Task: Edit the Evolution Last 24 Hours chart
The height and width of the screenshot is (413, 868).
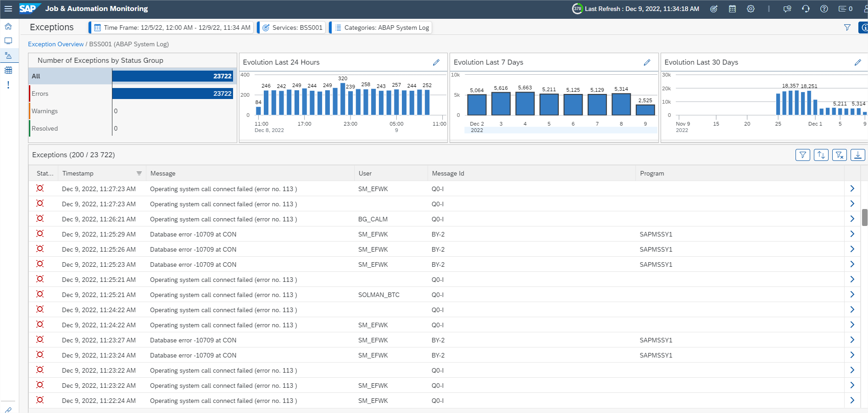Action: pos(436,62)
